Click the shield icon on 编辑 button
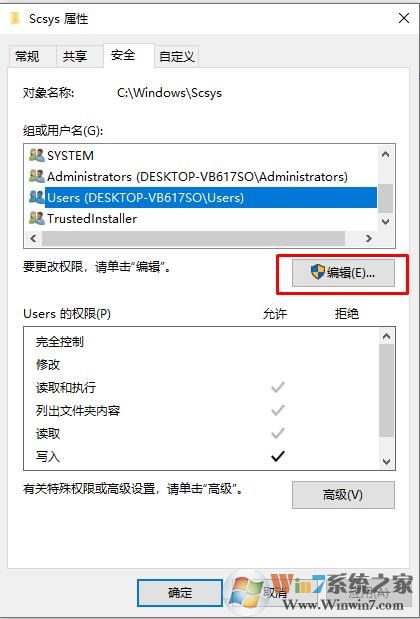 pyautogui.click(x=318, y=272)
